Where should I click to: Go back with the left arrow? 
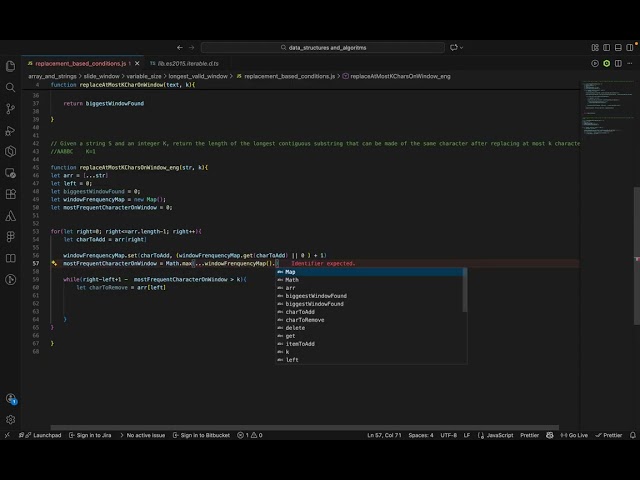(x=180, y=48)
